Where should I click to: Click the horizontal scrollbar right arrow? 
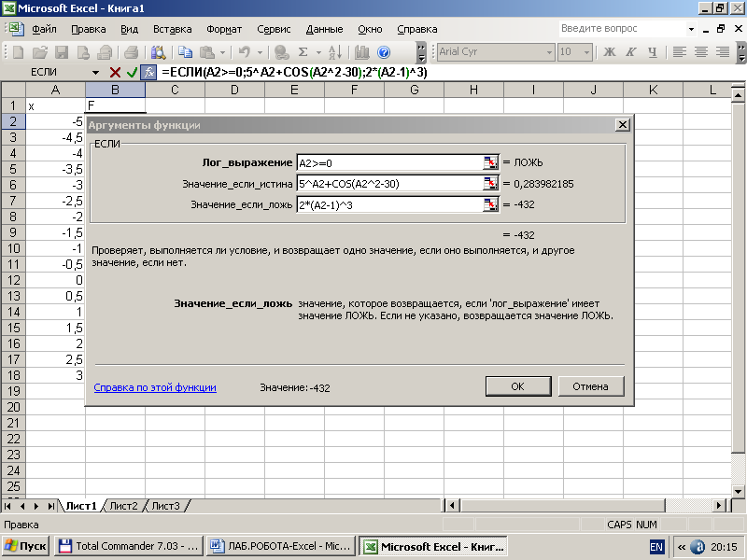[719, 505]
